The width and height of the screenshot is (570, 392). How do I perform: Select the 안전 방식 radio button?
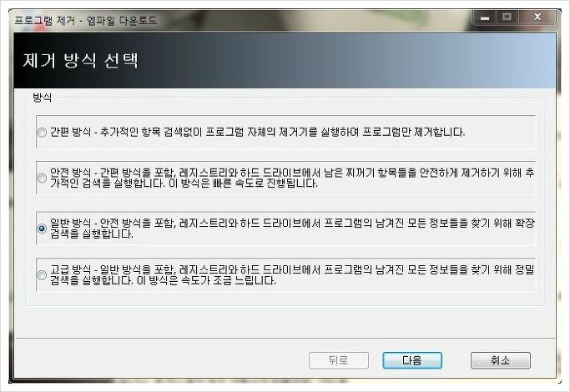(42, 178)
